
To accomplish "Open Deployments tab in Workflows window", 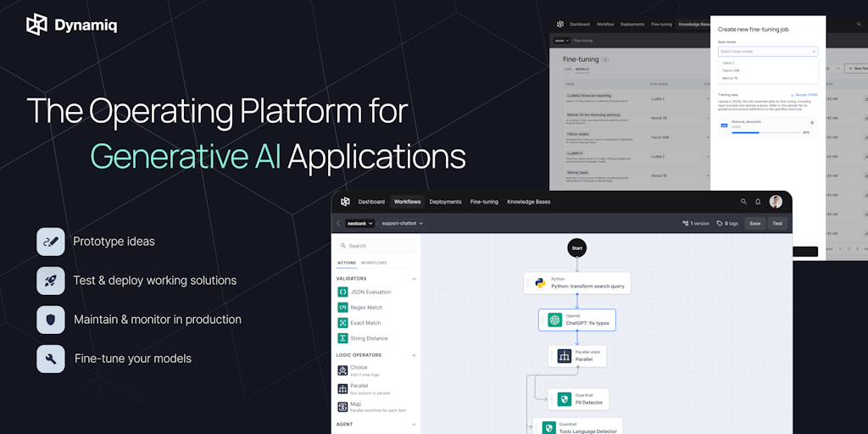I will 445,202.
